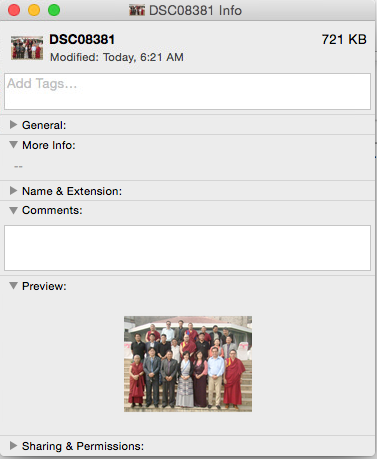Expand the Name & Extension disclosure triangle
Screen dimensions: 377x459
click(13, 191)
